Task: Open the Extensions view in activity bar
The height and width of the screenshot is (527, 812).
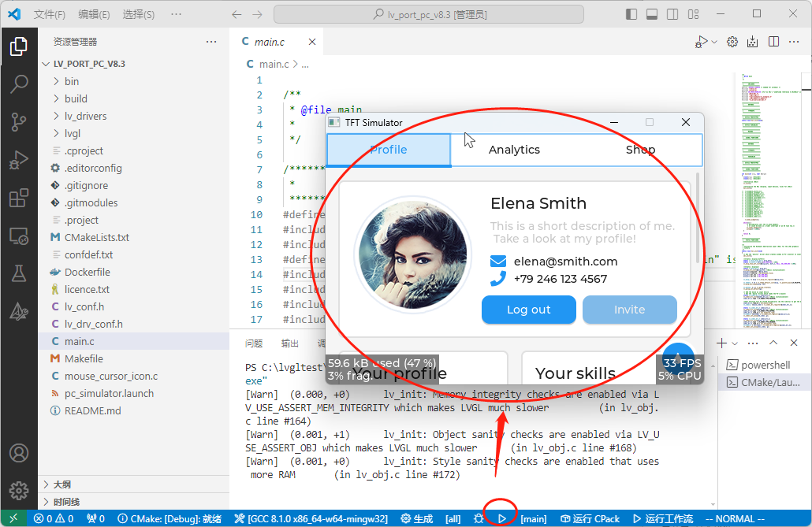Action: pos(19,199)
